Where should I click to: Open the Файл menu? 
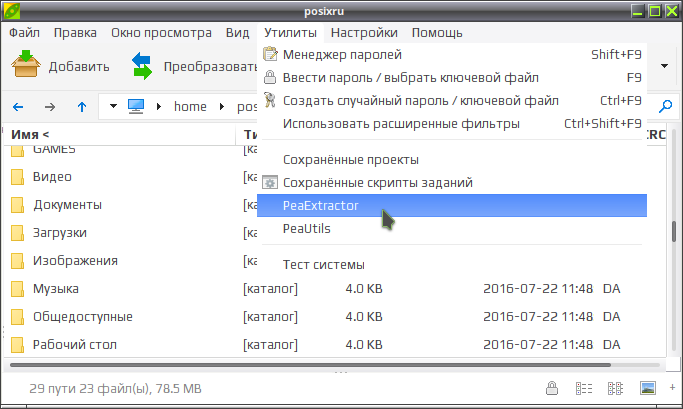coord(24,33)
